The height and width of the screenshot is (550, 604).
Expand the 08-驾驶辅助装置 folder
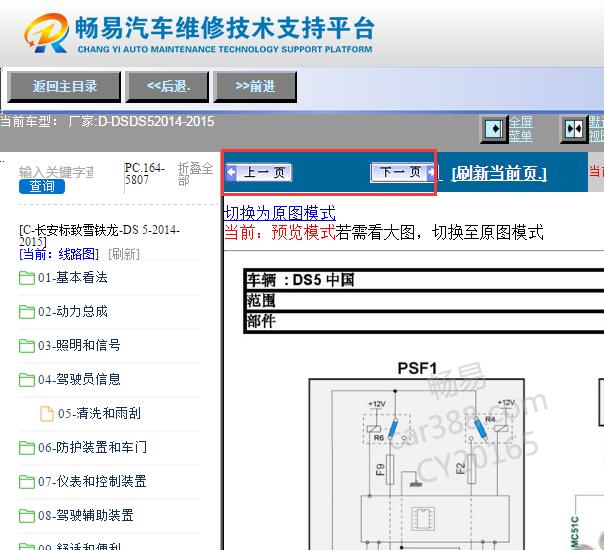click(x=86, y=515)
